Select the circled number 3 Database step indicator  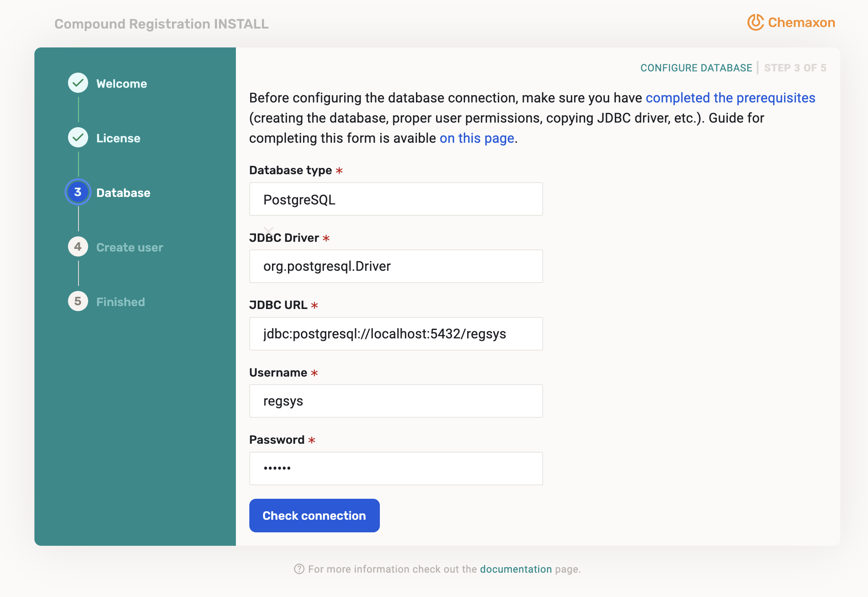tap(78, 192)
